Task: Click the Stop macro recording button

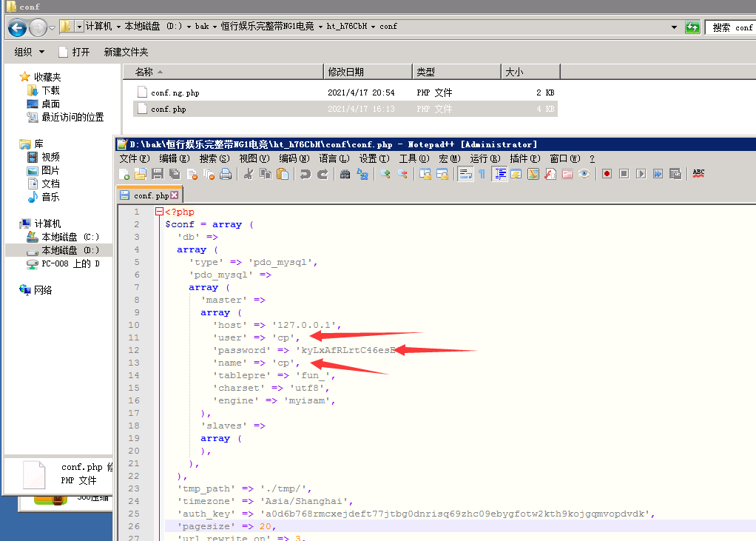Action: [624, 174]
